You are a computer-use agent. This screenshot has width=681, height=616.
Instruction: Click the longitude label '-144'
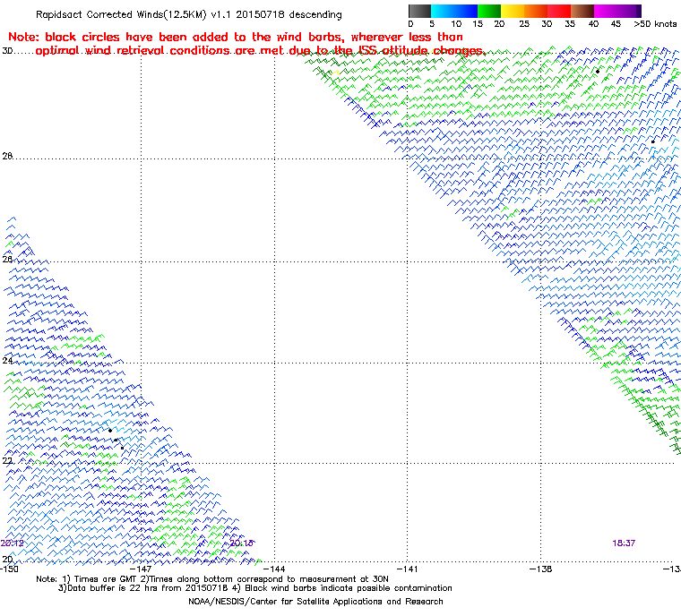[274, 569]
